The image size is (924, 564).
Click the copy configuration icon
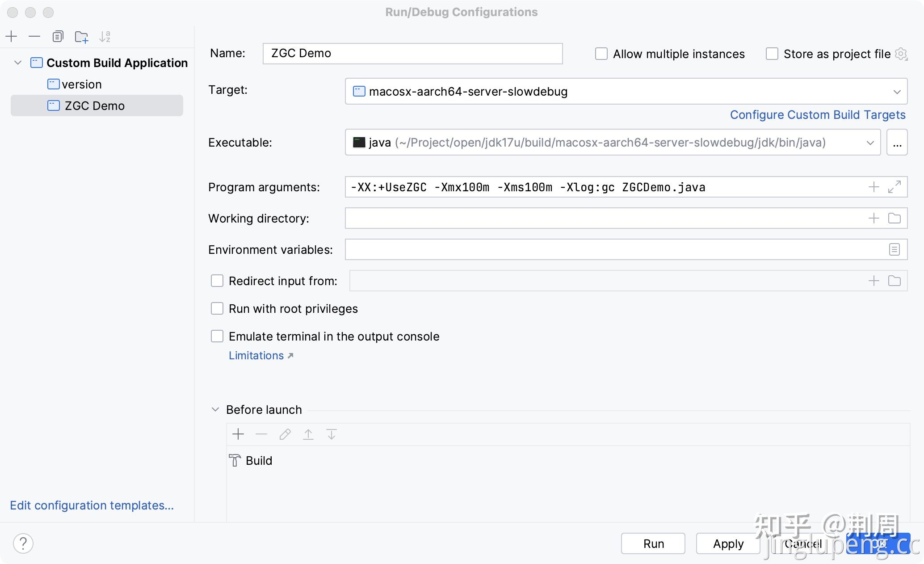pos(58,36)
